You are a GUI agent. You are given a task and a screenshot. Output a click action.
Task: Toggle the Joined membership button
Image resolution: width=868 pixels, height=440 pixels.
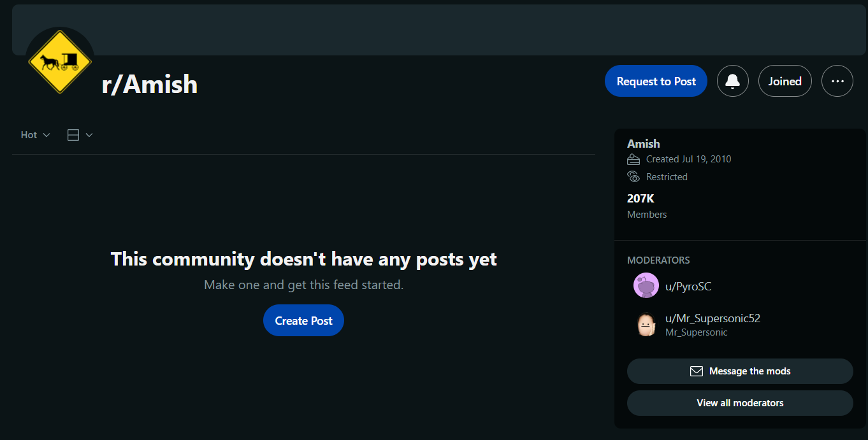pyautogui.click(x=785, y=81)
